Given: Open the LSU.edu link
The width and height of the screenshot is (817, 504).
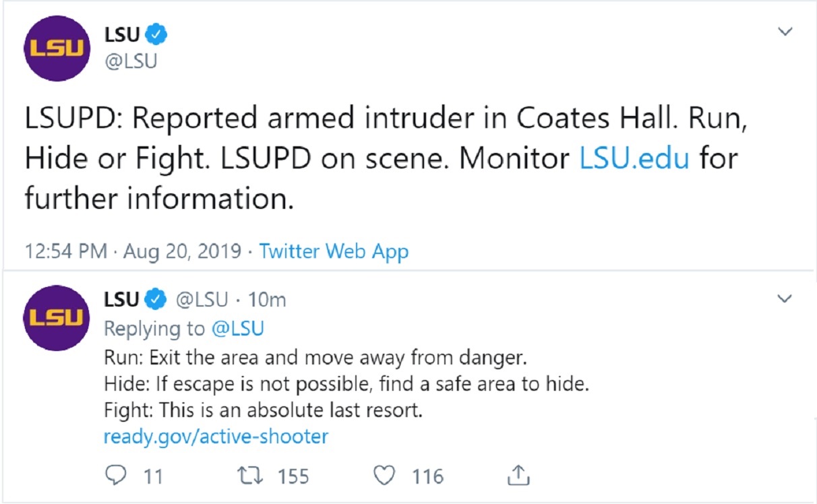Looking at the screenshot, I should click(x=632, y=158).
